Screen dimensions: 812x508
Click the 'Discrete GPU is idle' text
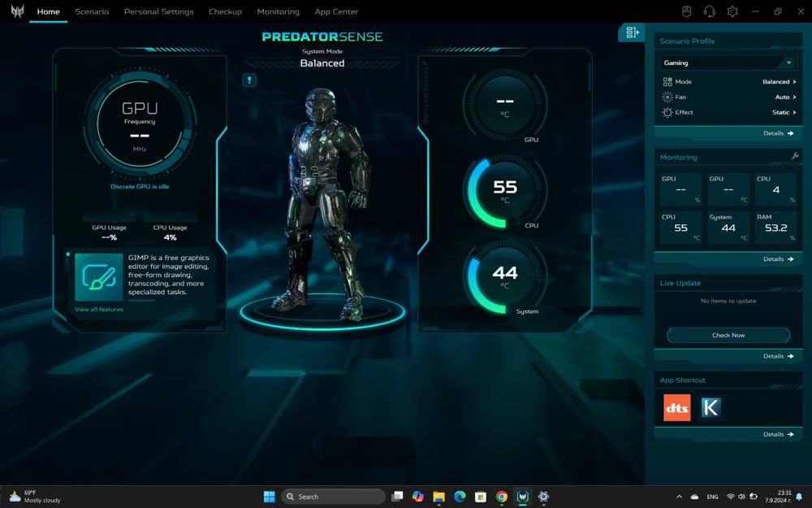[140, 187]
